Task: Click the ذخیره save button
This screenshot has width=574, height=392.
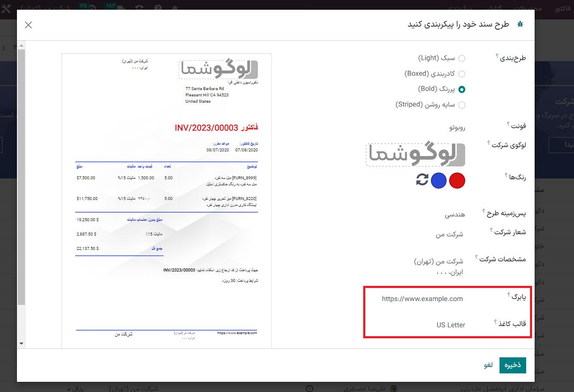Action: click(x=513, y=365)
